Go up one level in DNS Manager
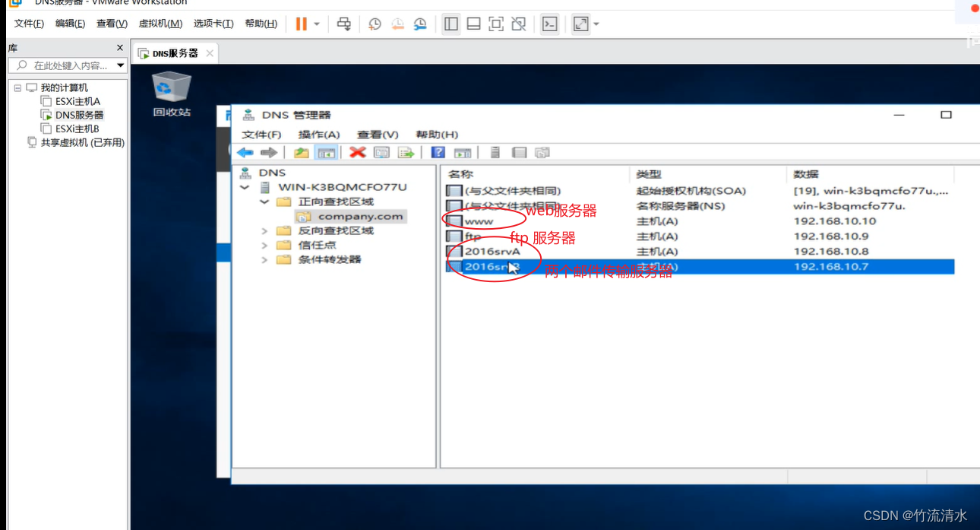This screenshot has width=980, height=530. (302, 153)
